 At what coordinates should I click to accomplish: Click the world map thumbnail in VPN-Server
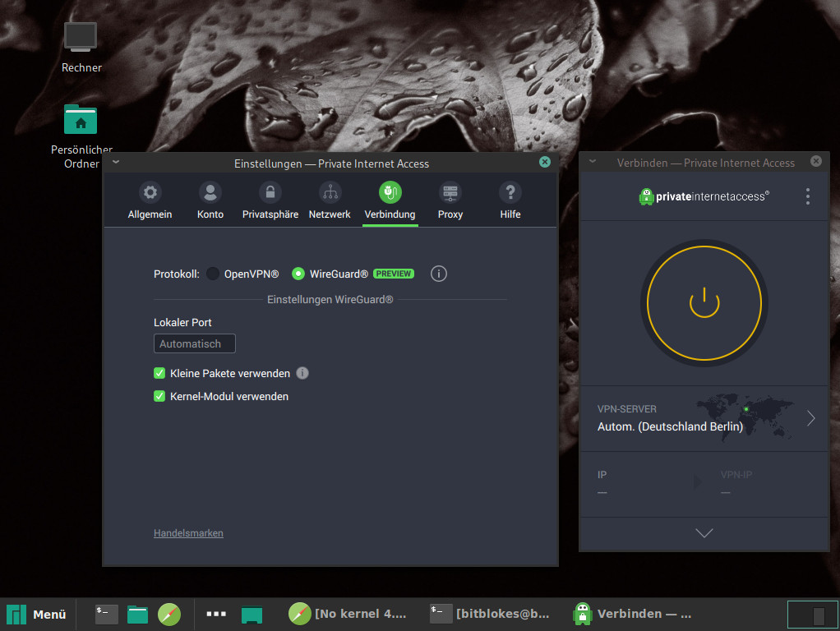point(745,417)
